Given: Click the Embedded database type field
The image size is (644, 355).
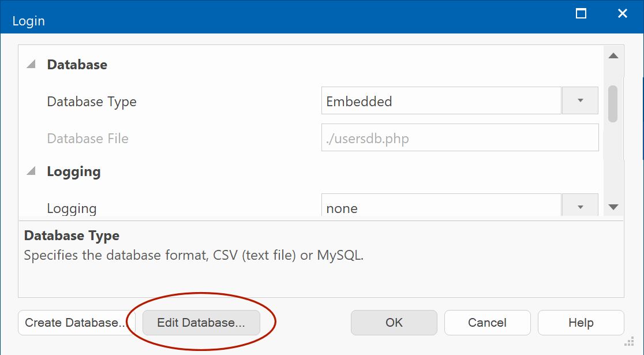Looking at the screenshot, I should click(x=441, y=101).
